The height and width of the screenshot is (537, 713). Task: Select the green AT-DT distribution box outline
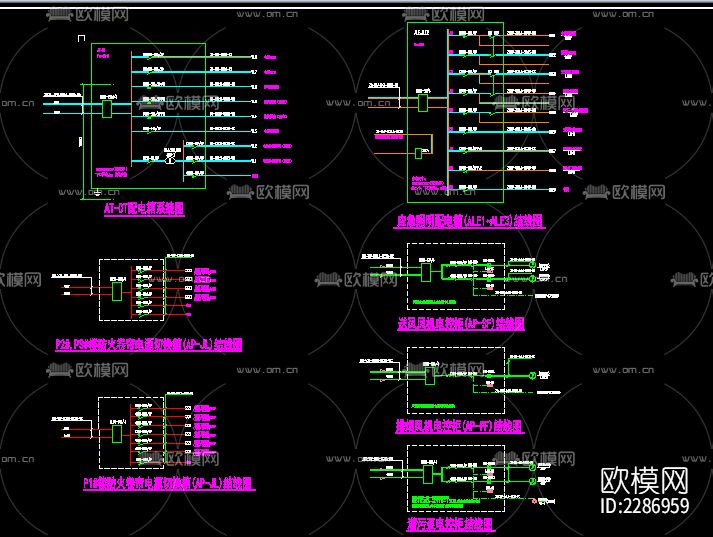[148, 116]
